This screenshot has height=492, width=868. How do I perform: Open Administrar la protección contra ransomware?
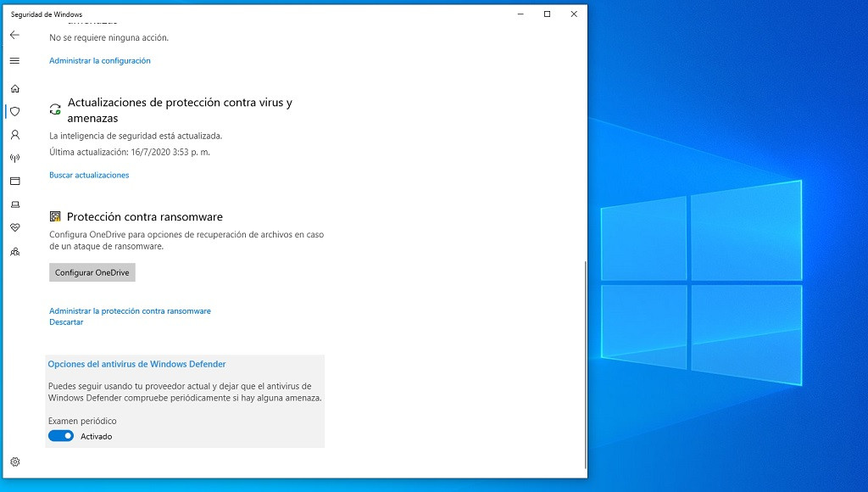click(129, 312)
